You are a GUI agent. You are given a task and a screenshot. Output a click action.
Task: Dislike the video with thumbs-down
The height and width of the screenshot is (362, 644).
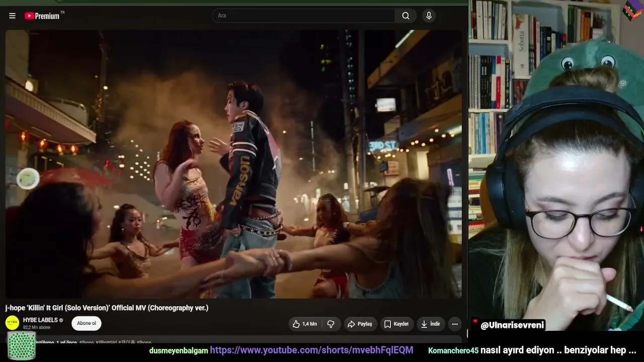(331, 324)
